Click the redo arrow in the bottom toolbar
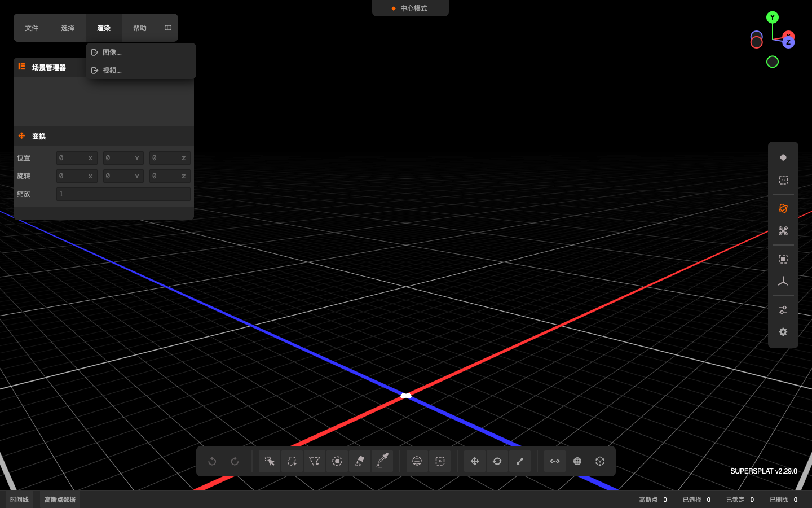The width and height of the screenshot is (812, 508). 235,461
